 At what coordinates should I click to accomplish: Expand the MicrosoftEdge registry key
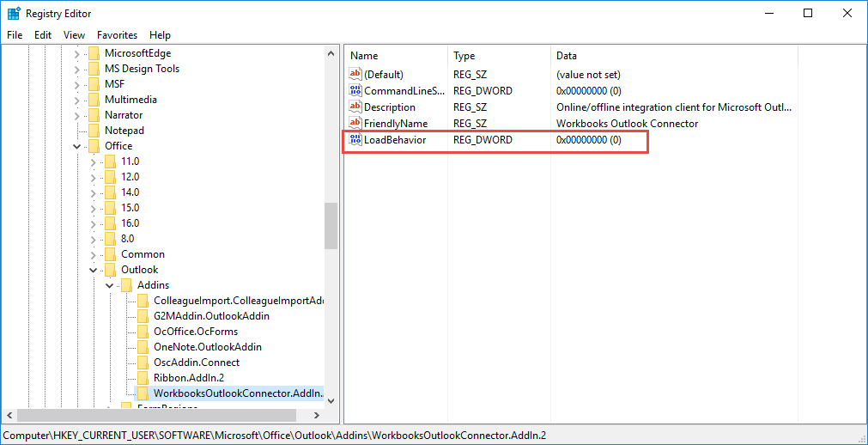[x=76, y=53]
